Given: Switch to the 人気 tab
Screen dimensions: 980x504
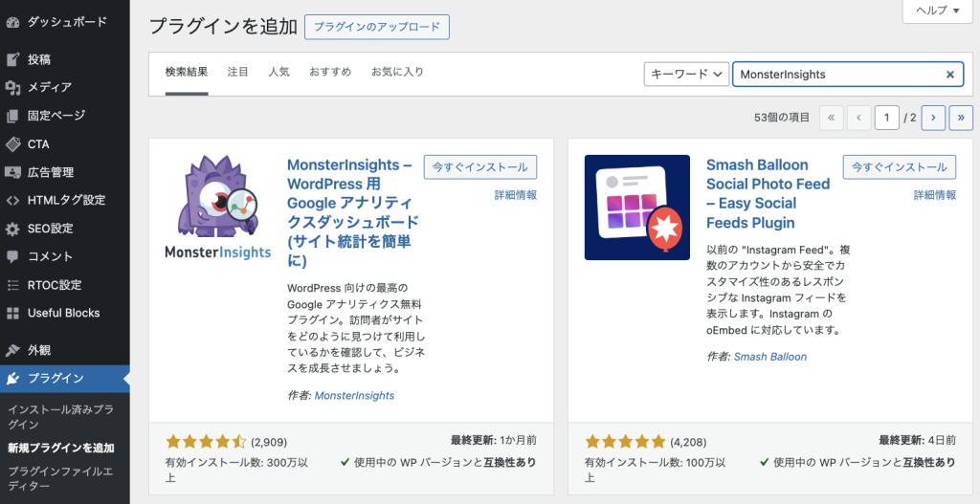Looking at the screenshot, I should pyautogui.click(x=278, y=72).
